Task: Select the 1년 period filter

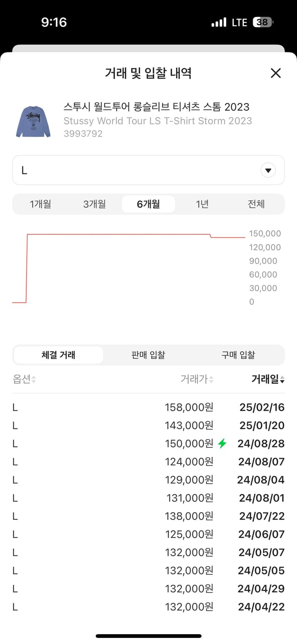Action: (202, 204)
